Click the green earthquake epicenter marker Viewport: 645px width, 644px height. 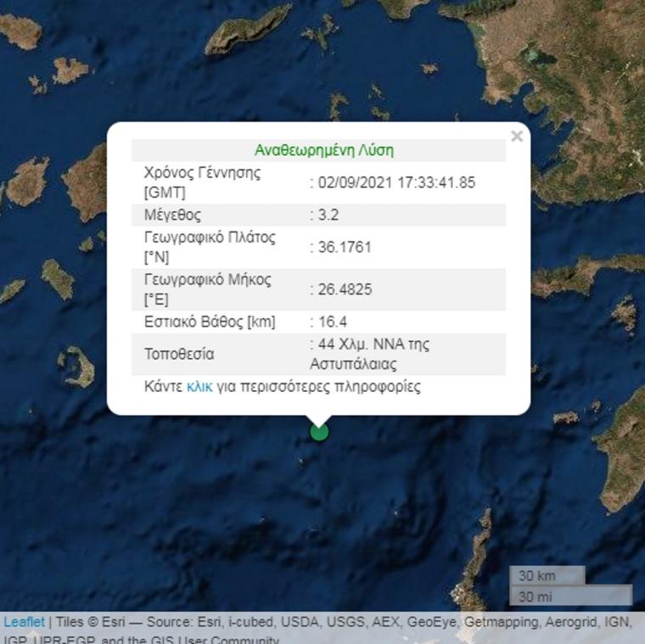click(319, 432)
